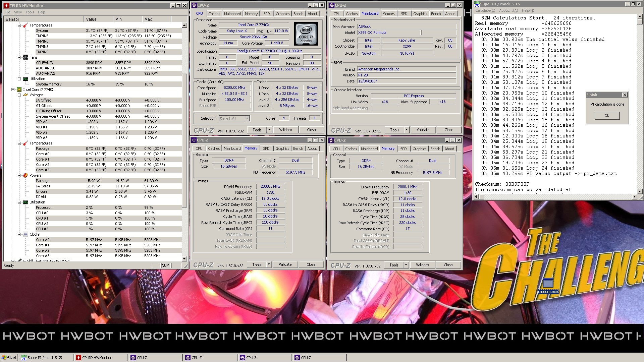Screen dimensions: 644x362
Task: Click HWMonitor vertical scrollbar up arrow
Action: pos(184,25)
